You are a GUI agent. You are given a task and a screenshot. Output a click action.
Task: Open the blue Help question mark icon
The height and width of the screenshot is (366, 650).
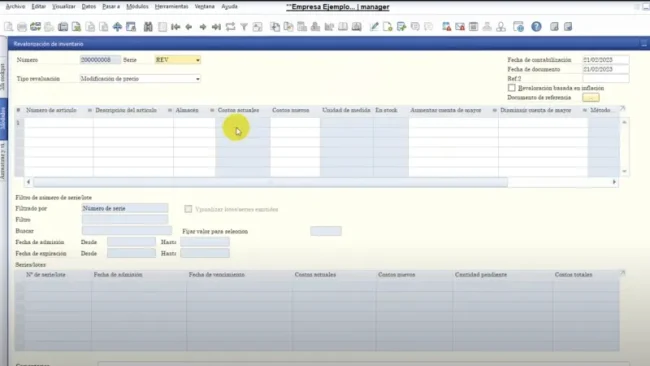[536, 27]
